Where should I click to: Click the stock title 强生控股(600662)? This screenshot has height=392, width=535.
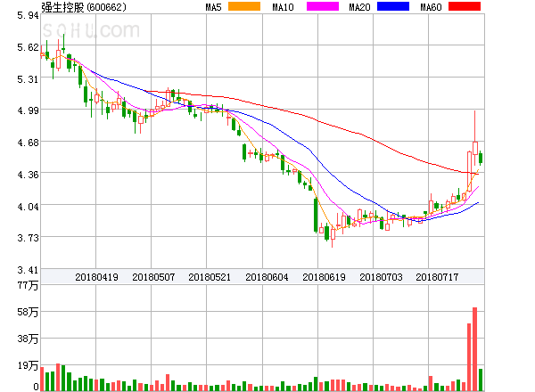(84, 7)
